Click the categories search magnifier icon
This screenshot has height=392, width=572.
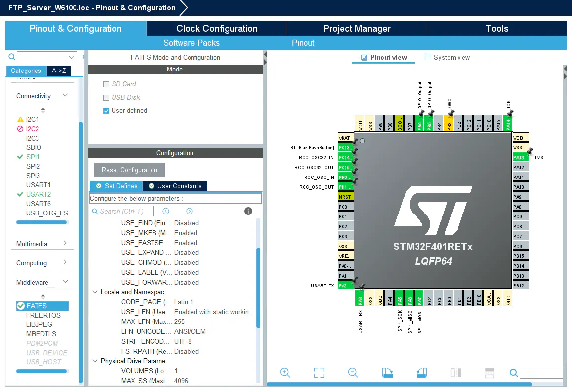12,57
